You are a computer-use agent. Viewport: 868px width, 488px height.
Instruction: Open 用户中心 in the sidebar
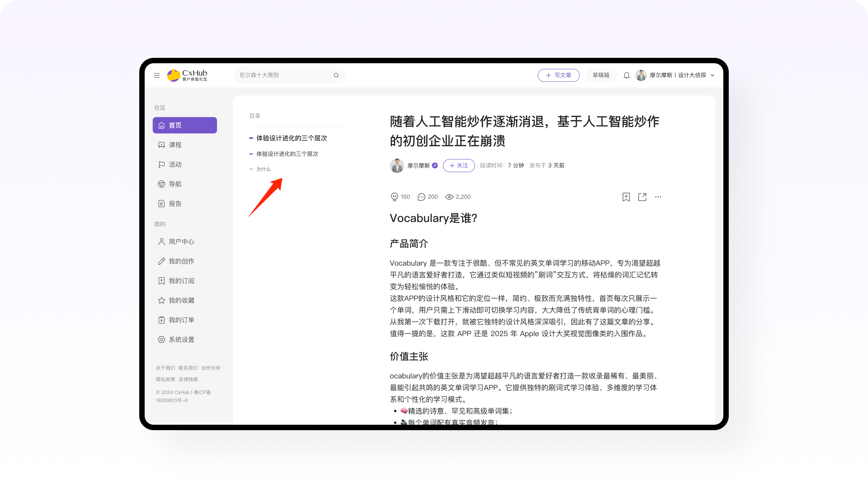point(185,242)
